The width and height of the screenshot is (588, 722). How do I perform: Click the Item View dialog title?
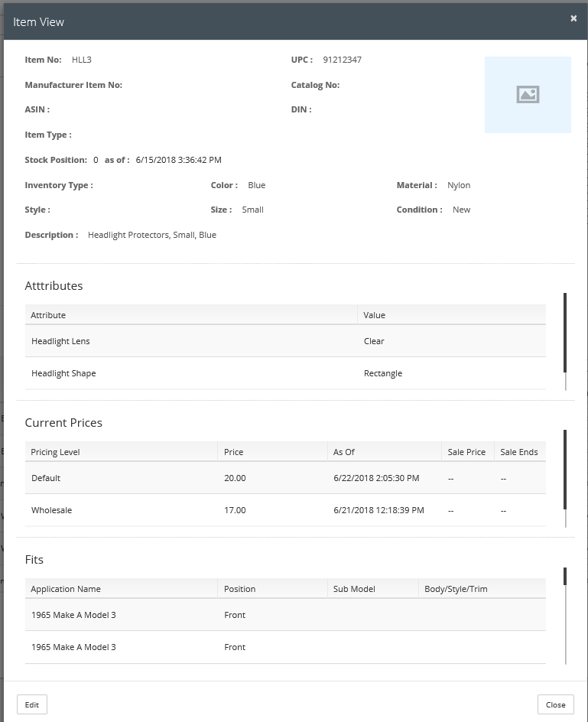pyautogui.click(x=39, y=22)
